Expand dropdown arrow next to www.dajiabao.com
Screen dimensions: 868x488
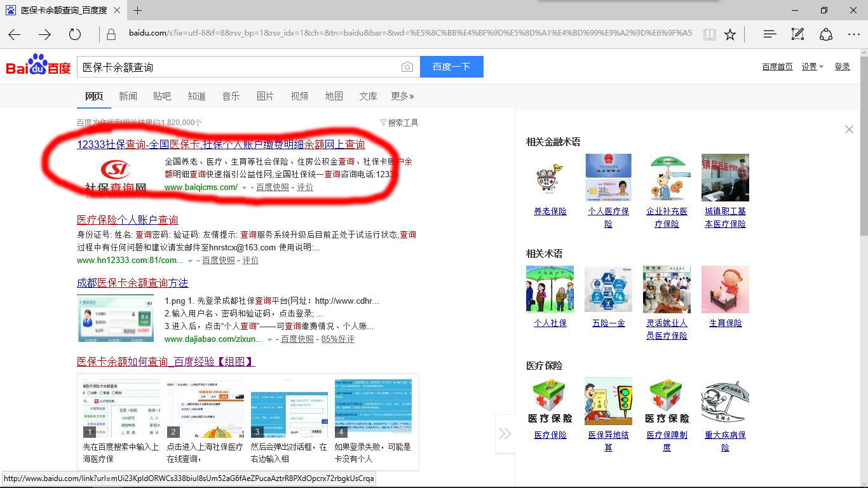tap(269, 340)
